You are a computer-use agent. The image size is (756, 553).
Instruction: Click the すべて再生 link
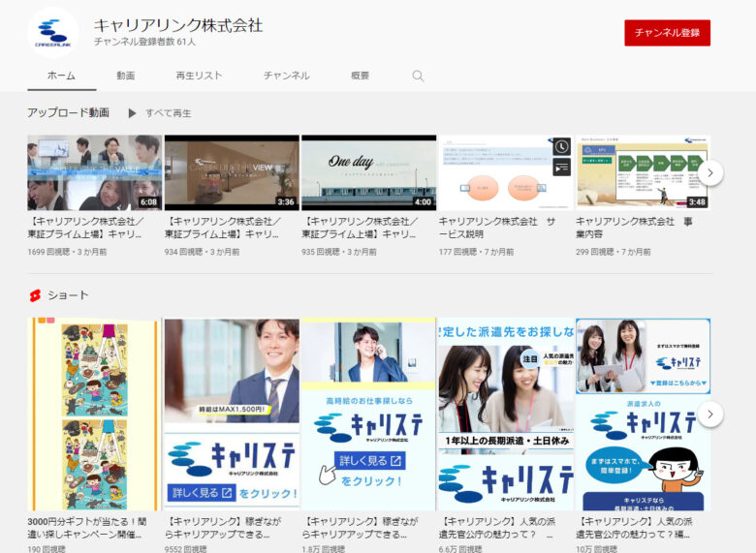pyautogui.click(x=169, y=113)
